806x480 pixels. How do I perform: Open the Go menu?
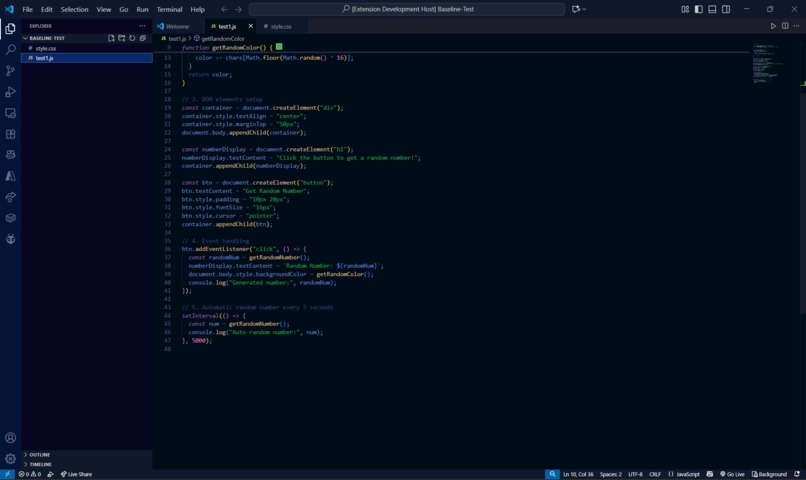coord(124,9)
